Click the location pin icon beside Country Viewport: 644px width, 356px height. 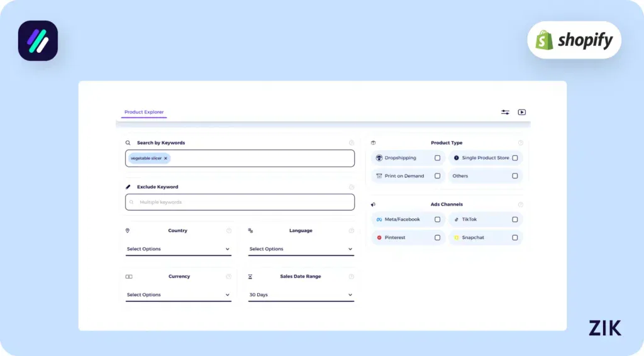click(x=127, y=231)
